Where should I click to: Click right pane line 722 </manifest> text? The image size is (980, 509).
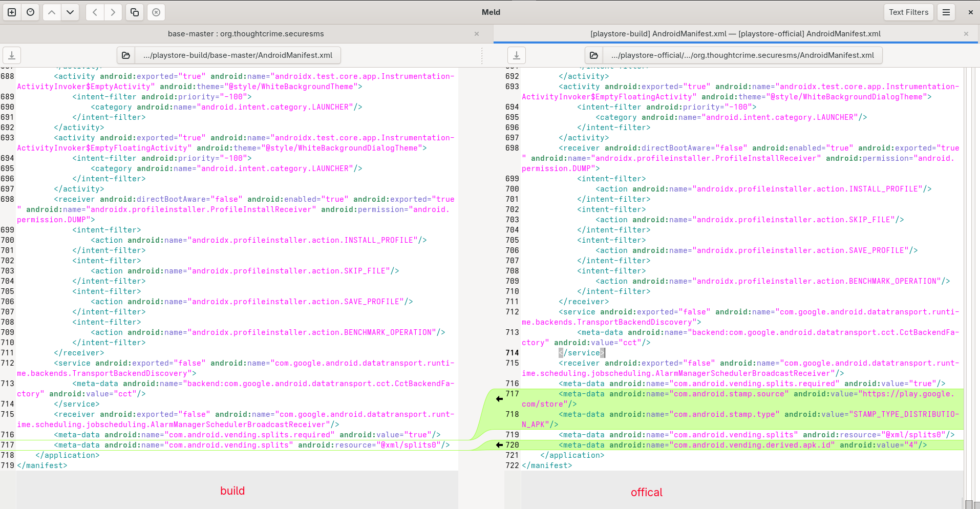coord(547,465)
